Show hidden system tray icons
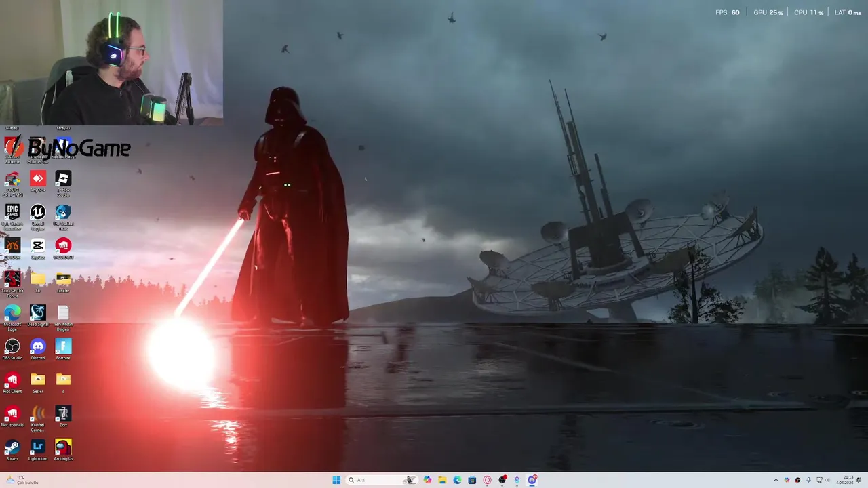868x488 pixels. click(x=776, y=480)
